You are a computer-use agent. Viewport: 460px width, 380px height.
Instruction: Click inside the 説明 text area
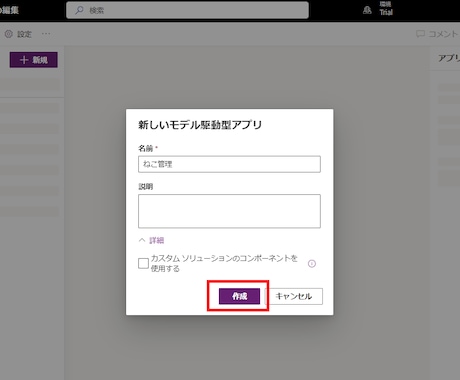(x=229, y=211)
